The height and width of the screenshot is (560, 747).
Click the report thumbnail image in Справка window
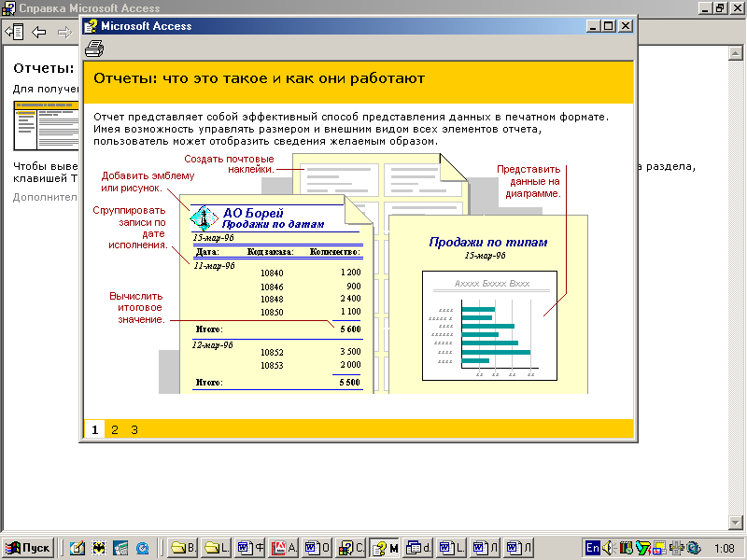click(46, 126)
